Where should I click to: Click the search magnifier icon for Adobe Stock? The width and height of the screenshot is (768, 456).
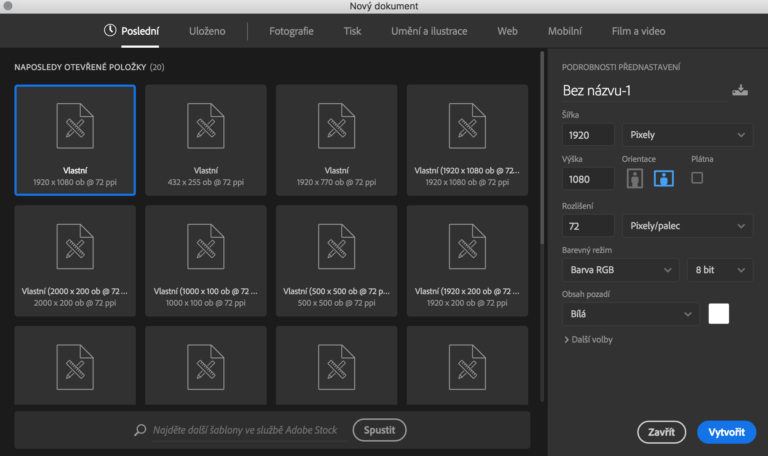pyautogui.click(x=141, y=430)
